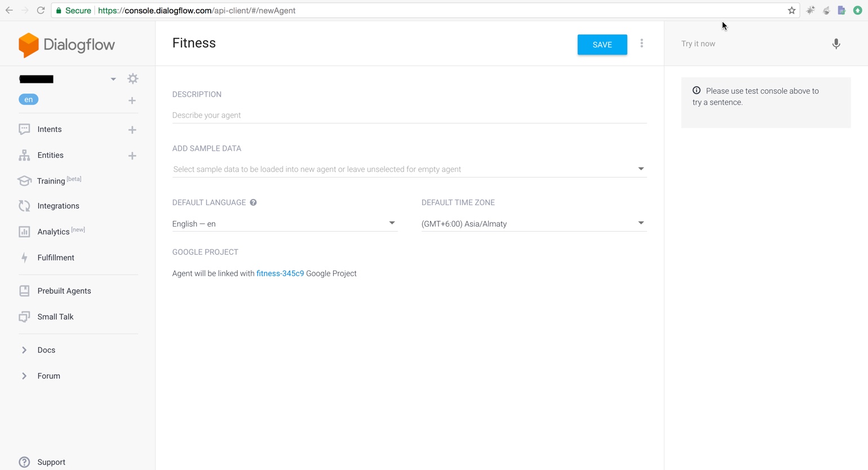Open Fulfillment in the sidebar
The width and height of the screenshot is (868, 470).
coord(56,258)
